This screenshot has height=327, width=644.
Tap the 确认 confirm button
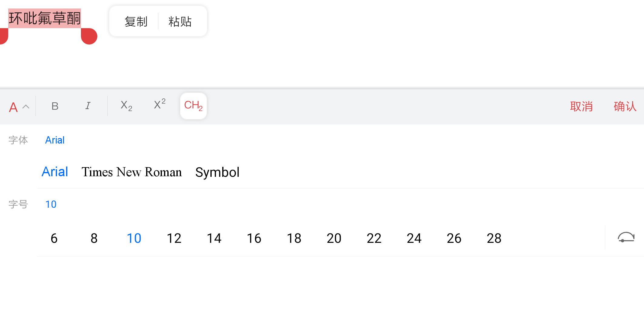[x=625, y=106]
